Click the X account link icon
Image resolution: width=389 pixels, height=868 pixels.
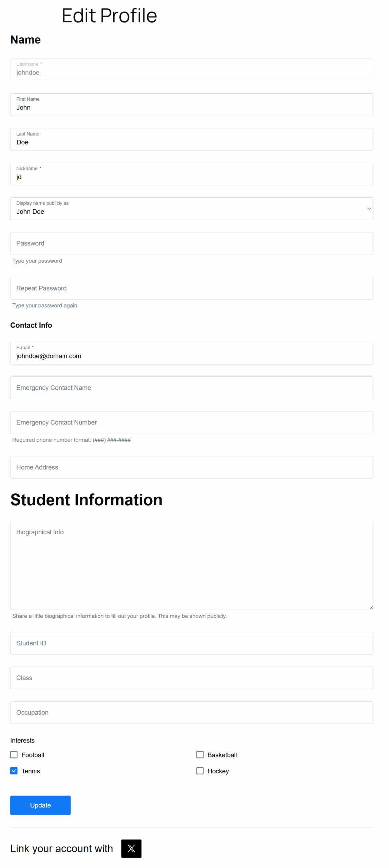(131, 848)
